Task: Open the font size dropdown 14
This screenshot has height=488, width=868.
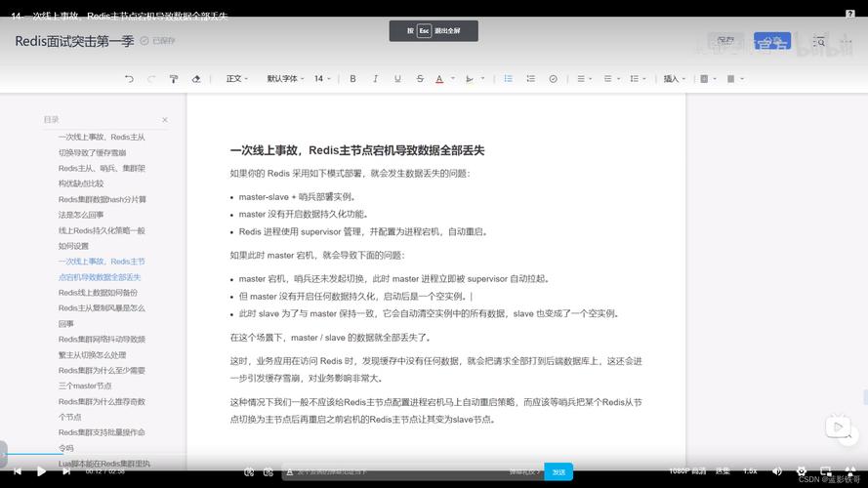Action: point(322,78)
